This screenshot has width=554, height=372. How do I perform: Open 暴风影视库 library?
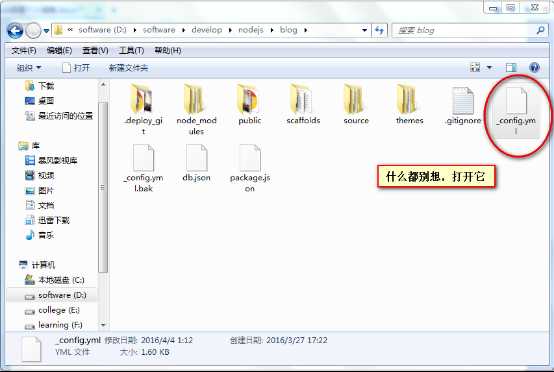click(x=51, y=160)
